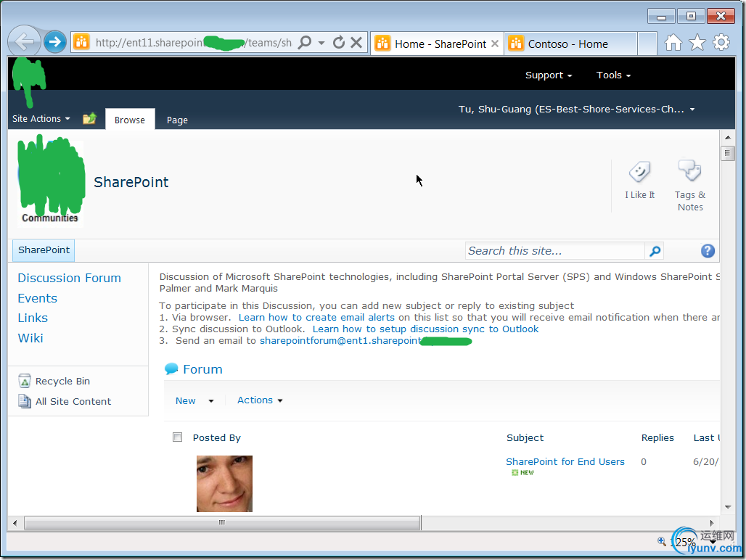The width and height of the screenshot is (746, 560).
Task: Click the horizontal scrollbar left arrow
Action: [x=15, y=523]
